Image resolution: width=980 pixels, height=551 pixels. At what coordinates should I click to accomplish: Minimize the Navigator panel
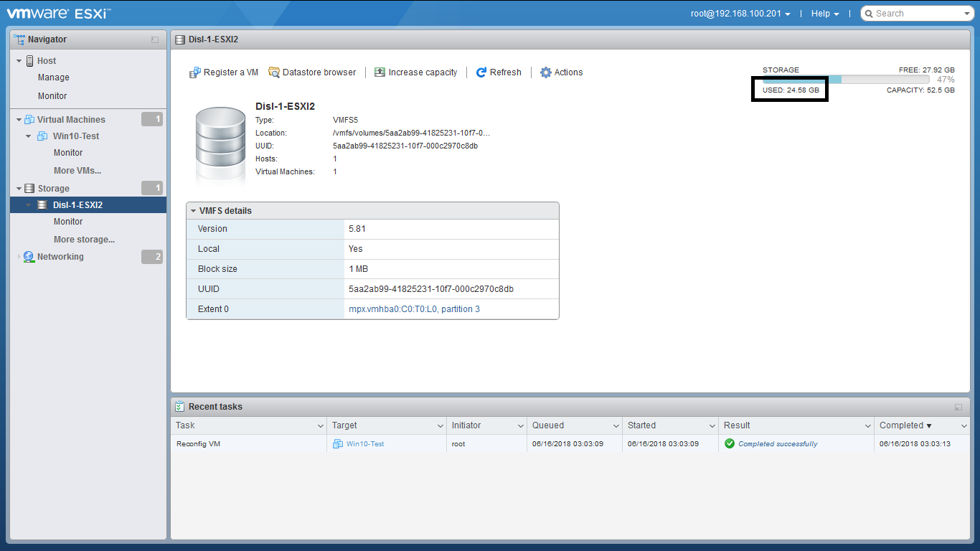pyautogui.click(x=155, y=40)
